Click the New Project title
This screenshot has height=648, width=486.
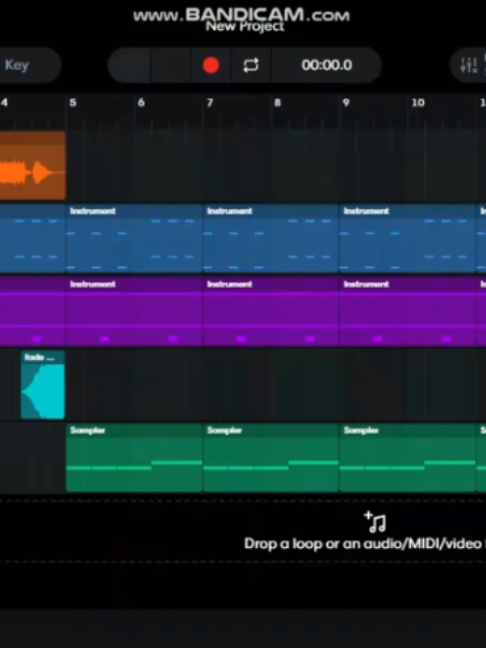245,27
